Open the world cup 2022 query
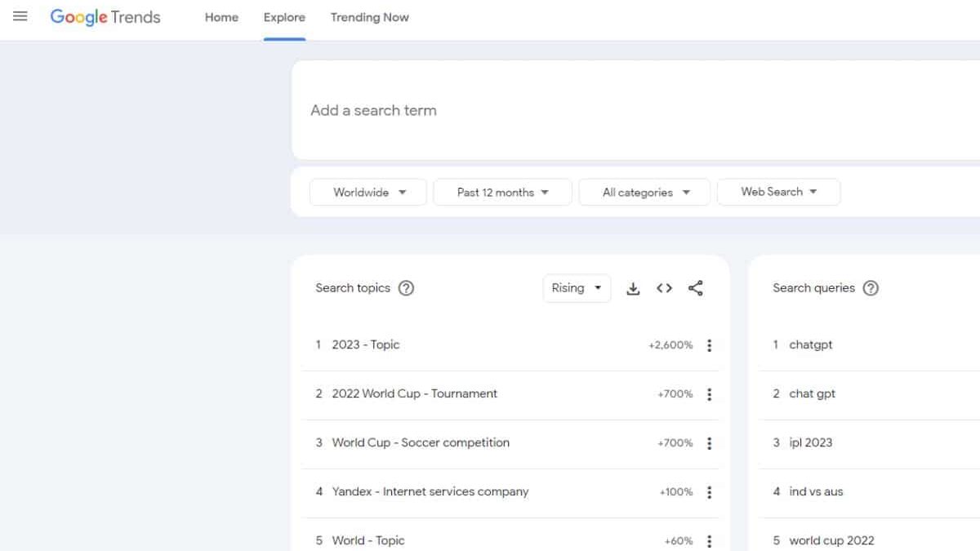Screen dimensions: 980x551 click(x=831, y=540)
